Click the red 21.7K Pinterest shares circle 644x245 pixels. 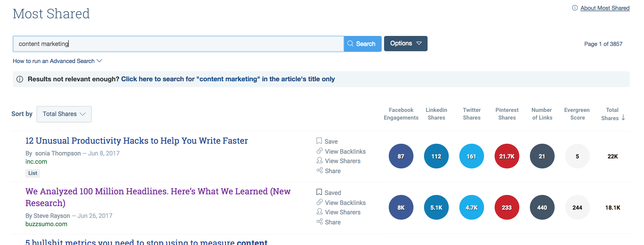point(507,156)
